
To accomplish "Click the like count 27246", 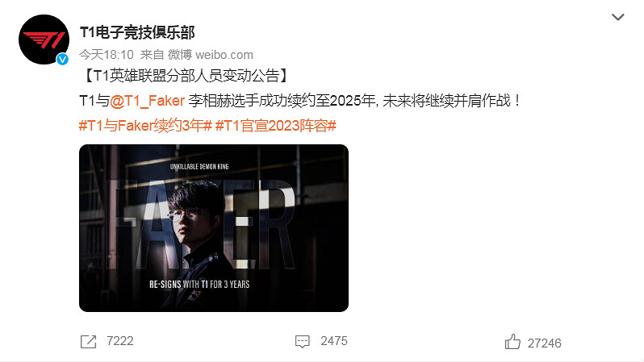I will (x=544, y=343).
